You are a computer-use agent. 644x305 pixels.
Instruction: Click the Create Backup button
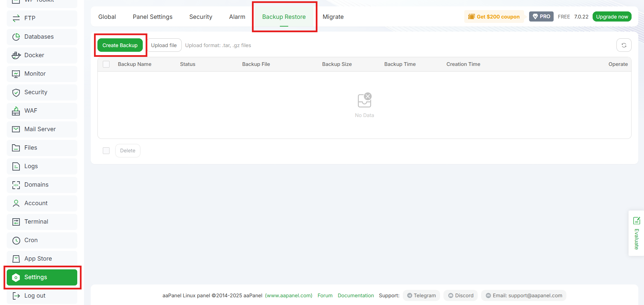click(120, 45)
